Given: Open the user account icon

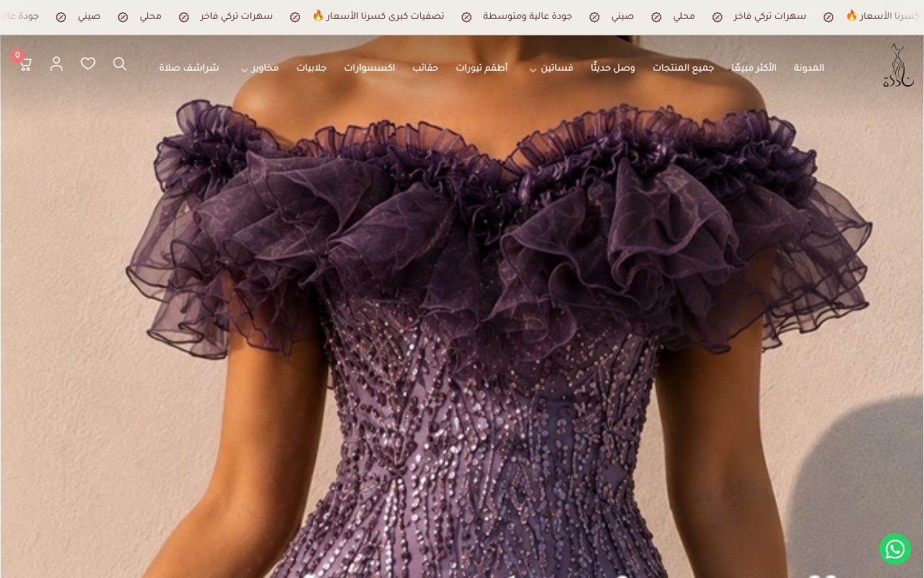Looking at the screenshot, I should (56, 64).
